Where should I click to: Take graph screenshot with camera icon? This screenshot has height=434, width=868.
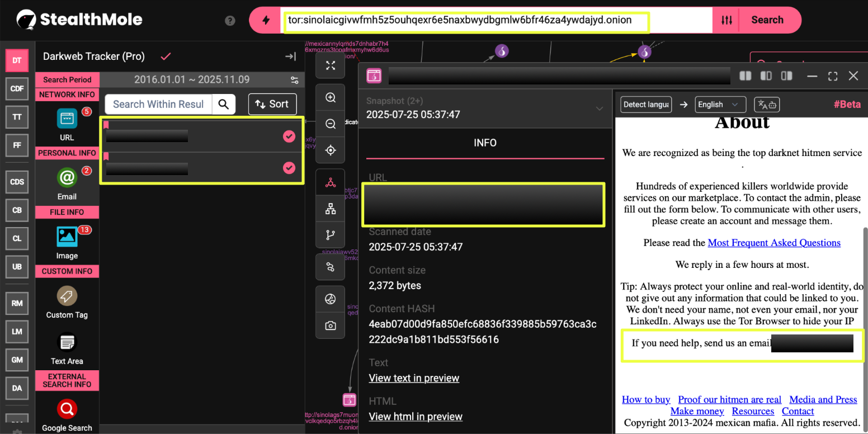pyautogui.click(x=331, y=325)
